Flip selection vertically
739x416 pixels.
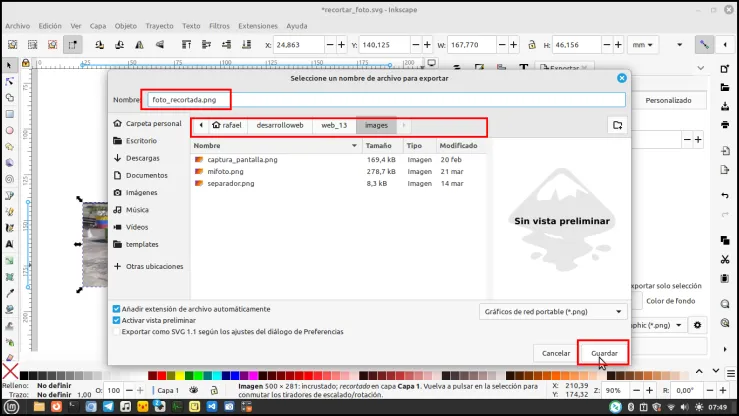160,45
